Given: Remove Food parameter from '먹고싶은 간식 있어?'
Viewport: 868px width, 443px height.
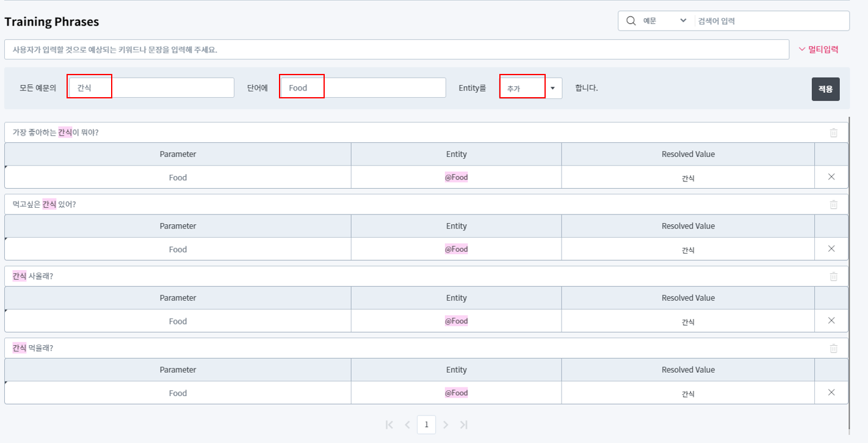Looking at the screenshot, I should coord(831,249).
